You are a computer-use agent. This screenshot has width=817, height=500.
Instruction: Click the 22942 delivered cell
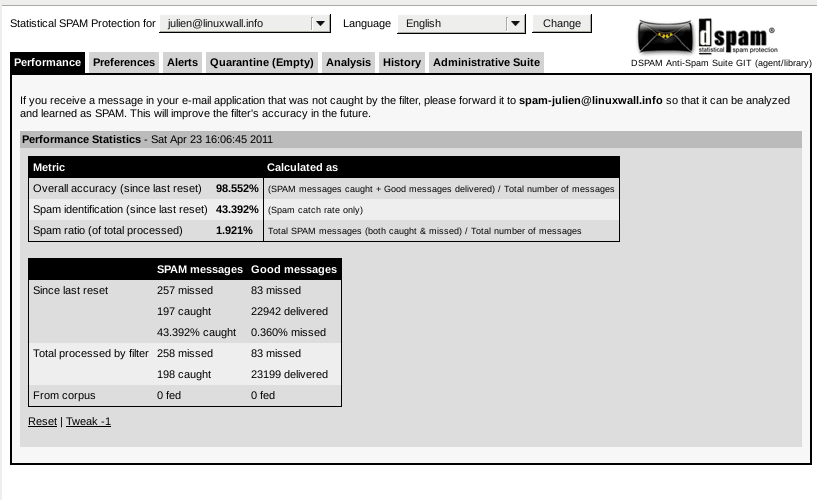[289, 311]
